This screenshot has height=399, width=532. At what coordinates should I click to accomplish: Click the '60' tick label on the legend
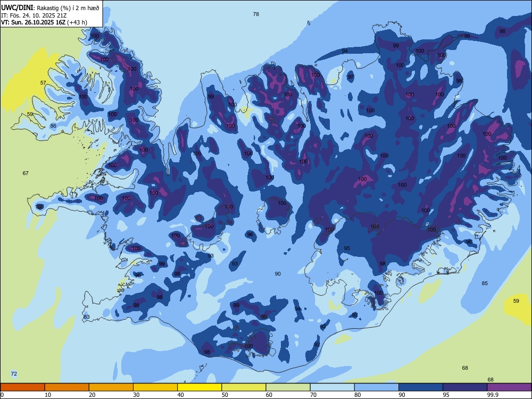269,395
